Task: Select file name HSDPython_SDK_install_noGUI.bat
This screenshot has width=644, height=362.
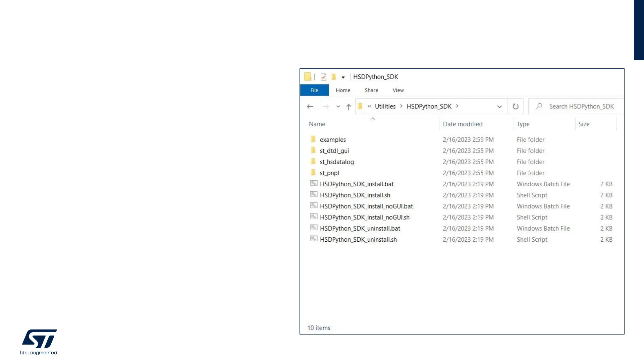Action: click(366, 206)
